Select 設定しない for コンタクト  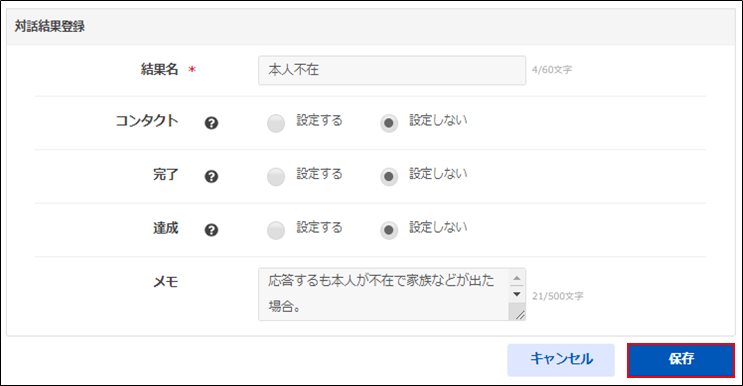click(x=389, y=123)
